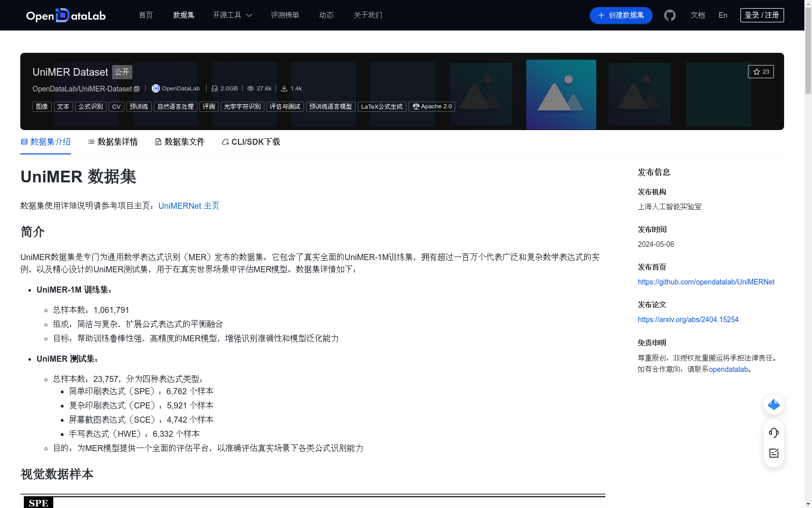
Task: Open 动态 navigation item
Action: click(x=326, y=15)
